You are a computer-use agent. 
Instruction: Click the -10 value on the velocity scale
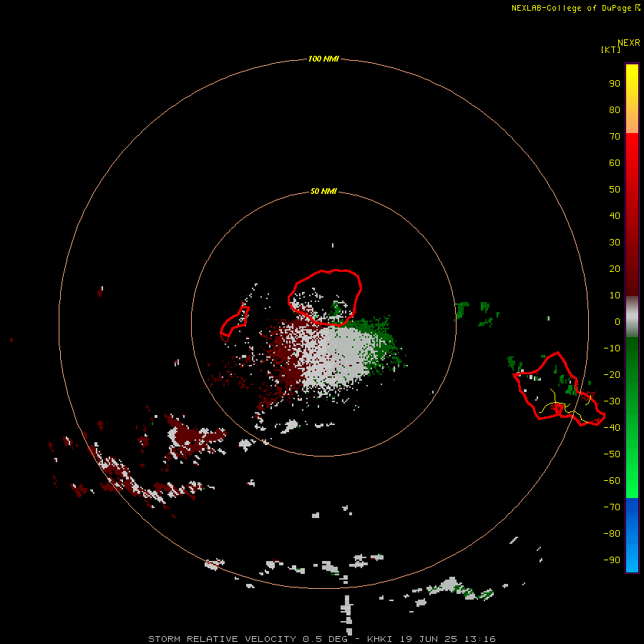(x=612, y=348)
